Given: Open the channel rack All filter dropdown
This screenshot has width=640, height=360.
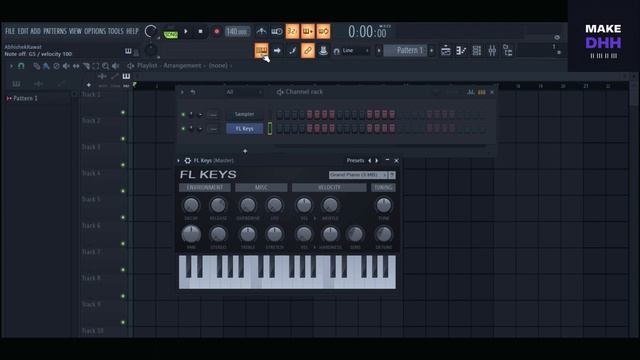Looking at the screenshot, I should [243, 92].
